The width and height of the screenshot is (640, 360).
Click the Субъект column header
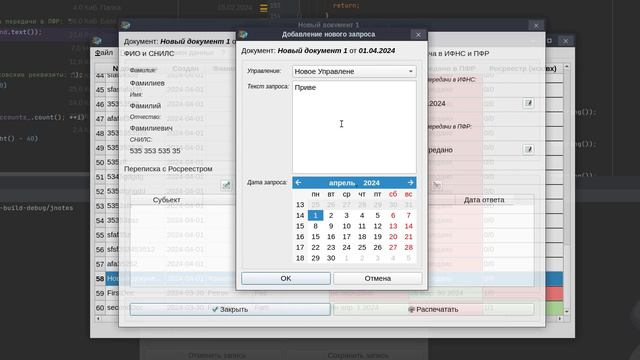[x=167, y=200]
